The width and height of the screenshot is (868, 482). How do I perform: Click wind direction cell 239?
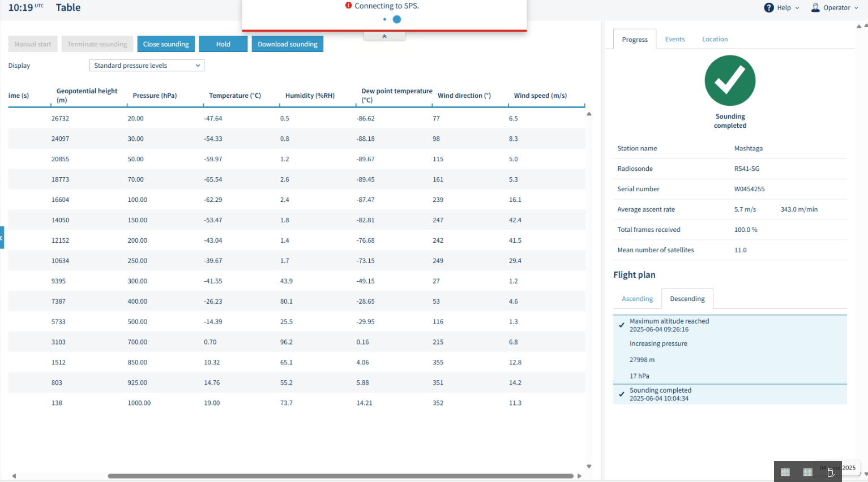point(438,200)
